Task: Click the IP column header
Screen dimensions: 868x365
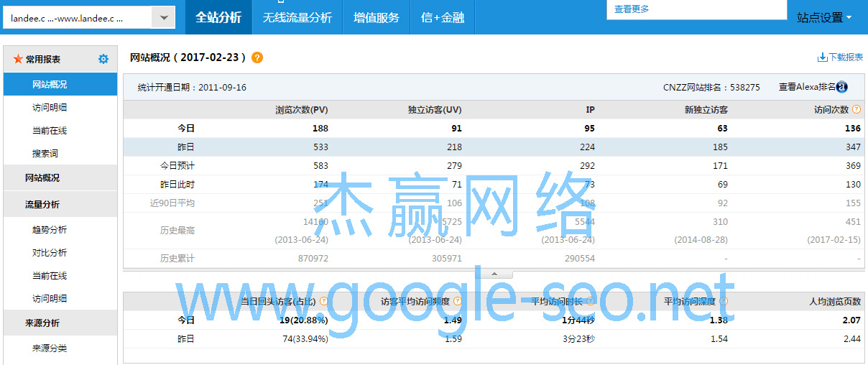Action: coord(591,110)
